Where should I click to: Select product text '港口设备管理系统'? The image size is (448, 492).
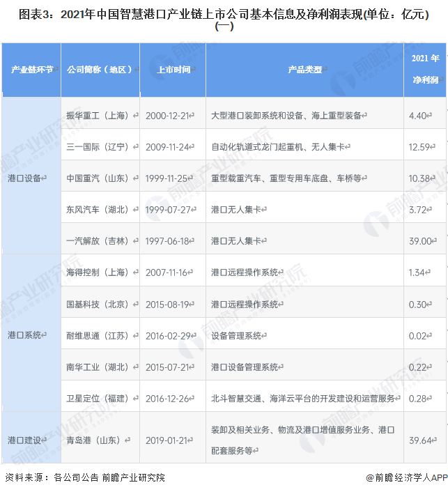point(245,367)
